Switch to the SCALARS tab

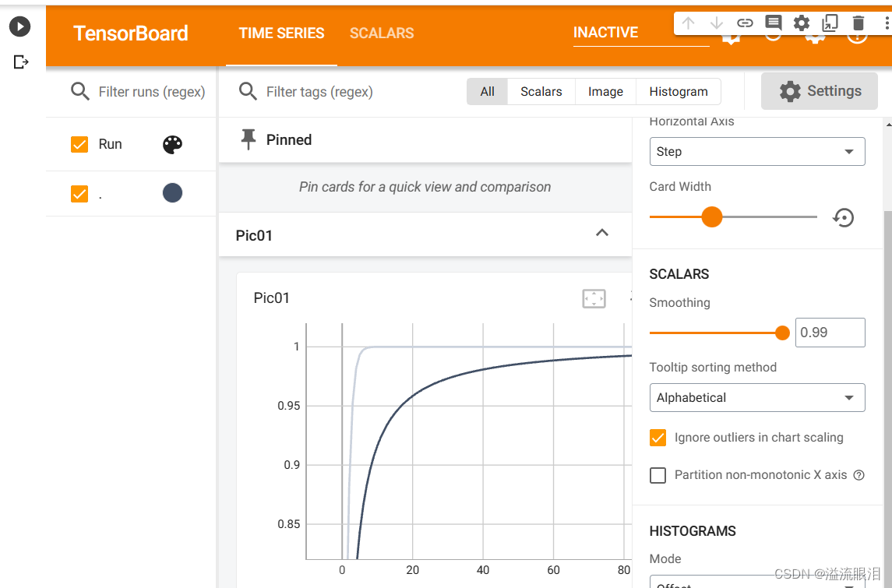pos(381,33)
